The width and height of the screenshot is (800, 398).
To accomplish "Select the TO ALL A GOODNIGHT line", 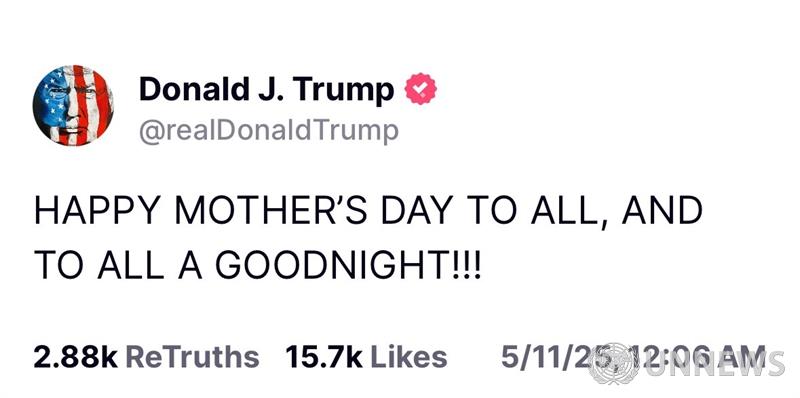I will 258,265.
